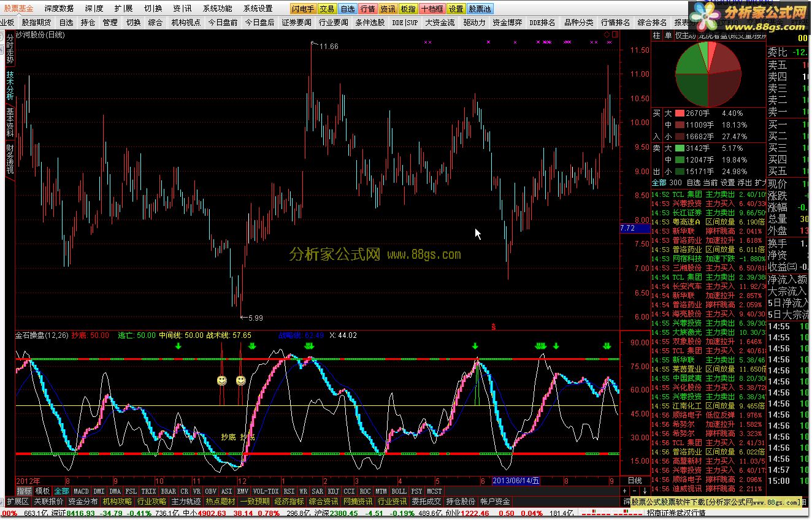Click the first smiley face marker in indicator
Viewport: 812px width, 520px height.
click(x=221, y=381)
